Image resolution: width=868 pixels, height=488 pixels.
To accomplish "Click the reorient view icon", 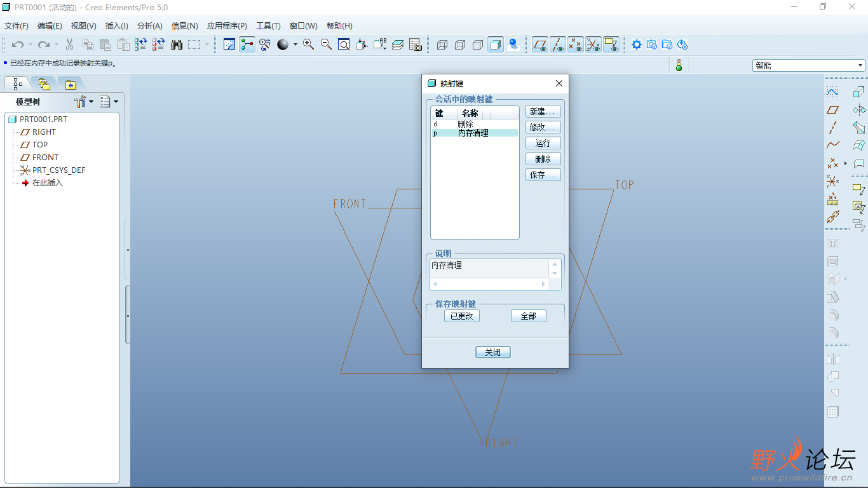I will (x=362, y=44).
